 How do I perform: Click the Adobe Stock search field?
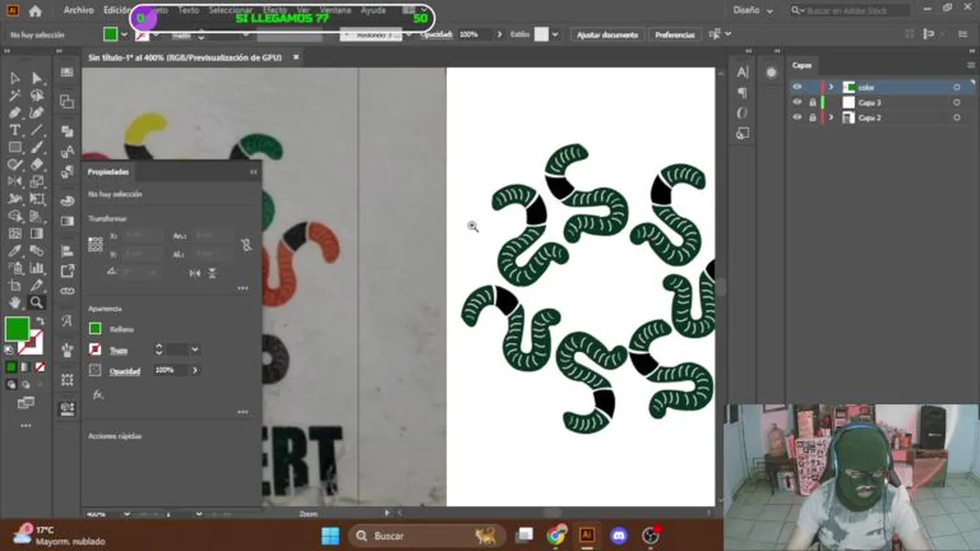(851, 11)
